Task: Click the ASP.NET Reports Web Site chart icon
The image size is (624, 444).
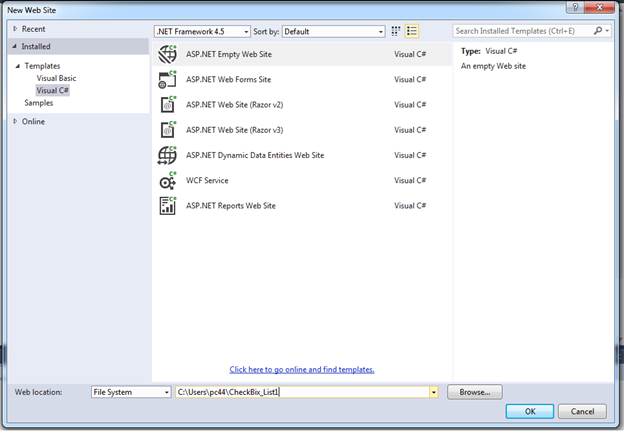Action: (x=168, y=206)
